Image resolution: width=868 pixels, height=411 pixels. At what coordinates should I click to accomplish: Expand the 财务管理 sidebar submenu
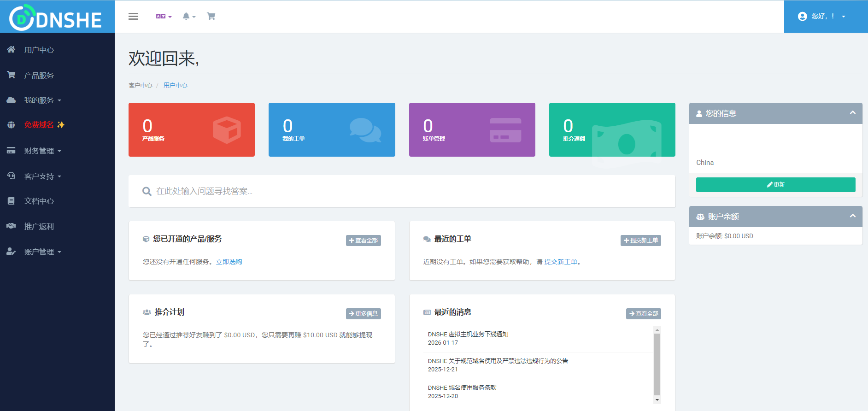(x=42, y=151)
